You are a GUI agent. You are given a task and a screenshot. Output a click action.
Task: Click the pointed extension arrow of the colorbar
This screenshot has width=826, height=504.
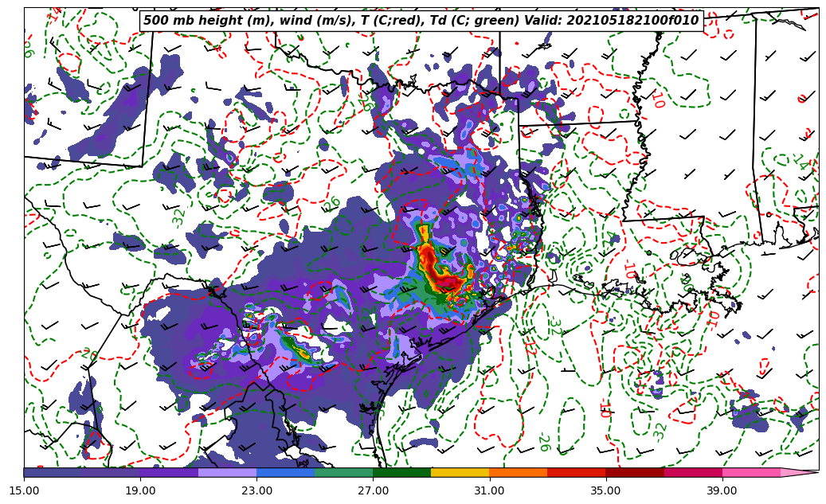[x=799, y=472]
